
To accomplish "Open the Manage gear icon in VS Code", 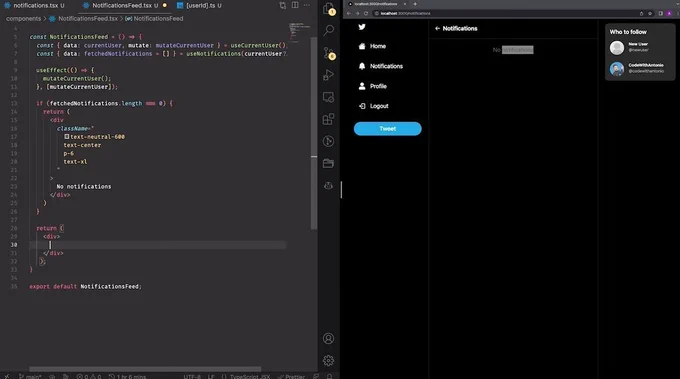I will point(329,360).
